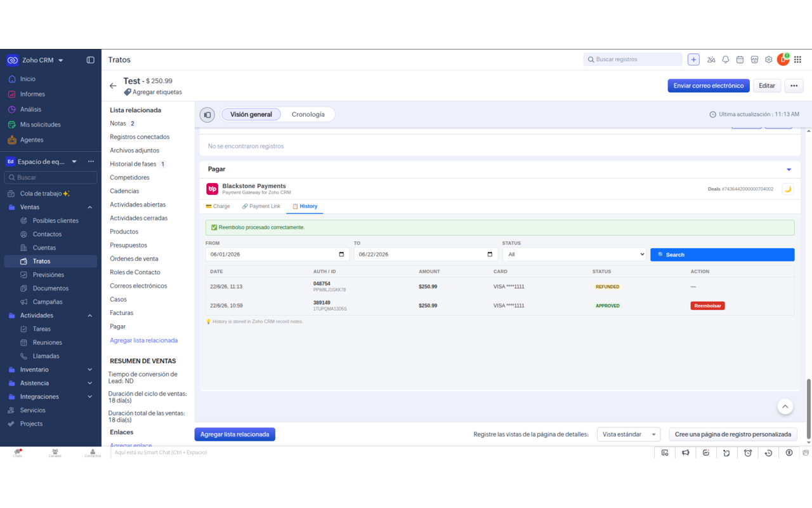Screen dimensions: 812x508
Task: Collapse the left sidebar with panel icon
Action: [x=90, y=60]
